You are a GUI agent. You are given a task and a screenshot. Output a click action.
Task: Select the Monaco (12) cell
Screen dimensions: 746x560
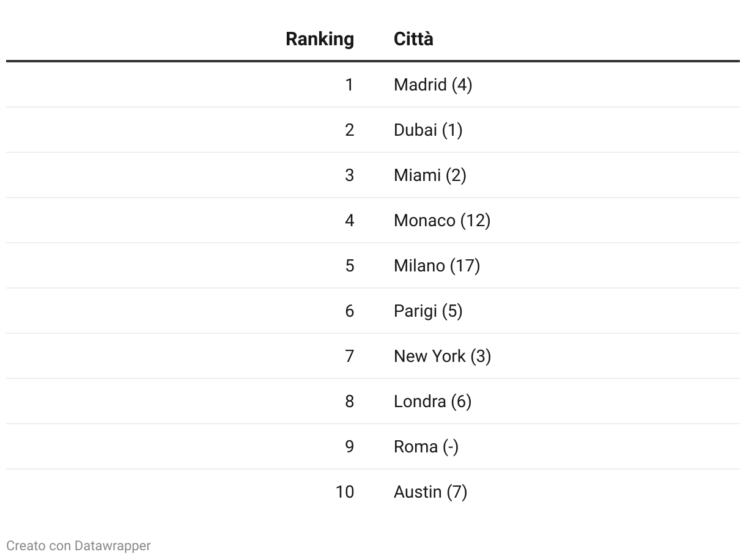442,220
